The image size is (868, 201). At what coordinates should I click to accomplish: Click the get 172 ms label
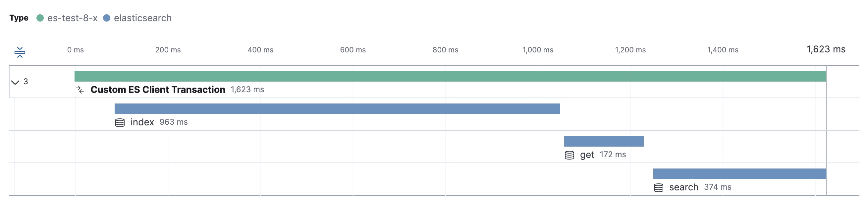pyautogui.click(x=613, y=155)
